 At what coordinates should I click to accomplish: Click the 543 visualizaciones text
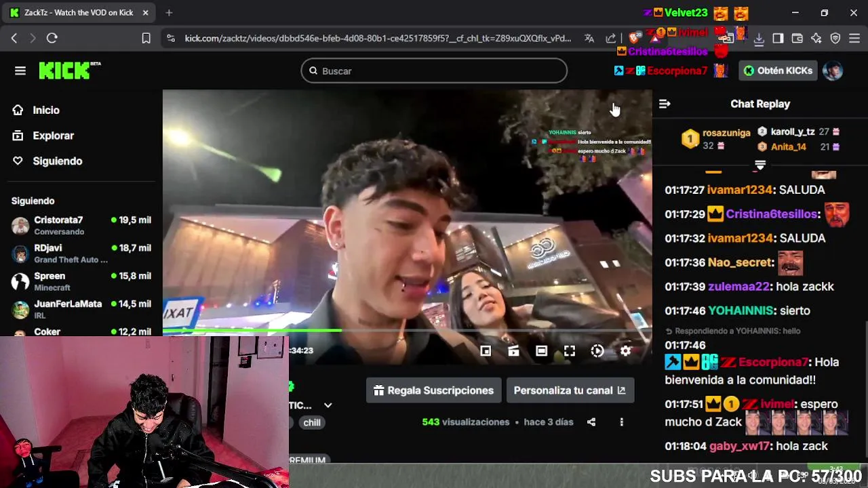click(465, 422)
